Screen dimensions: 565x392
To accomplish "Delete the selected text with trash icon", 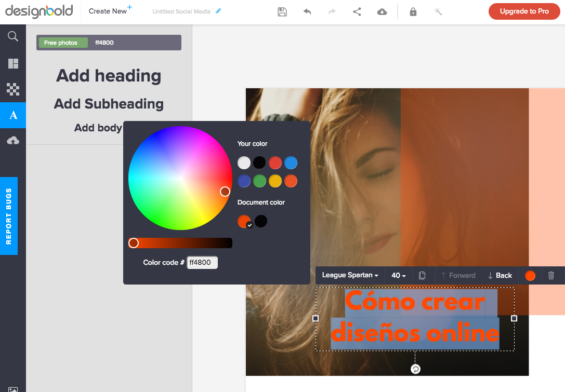I will (551, 276).
